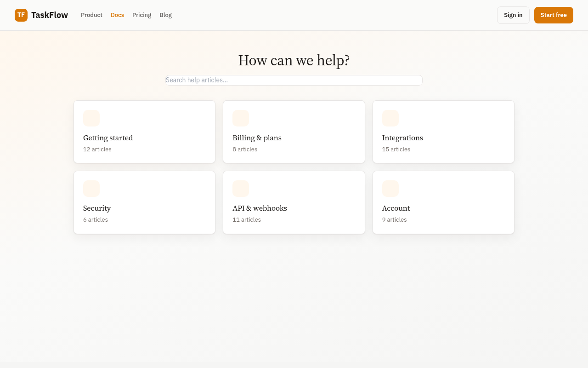Open the Getting started category
Image resolution: width=588 pixels, height=368 pixels.
pyautogui.click(x=144, y=132)
